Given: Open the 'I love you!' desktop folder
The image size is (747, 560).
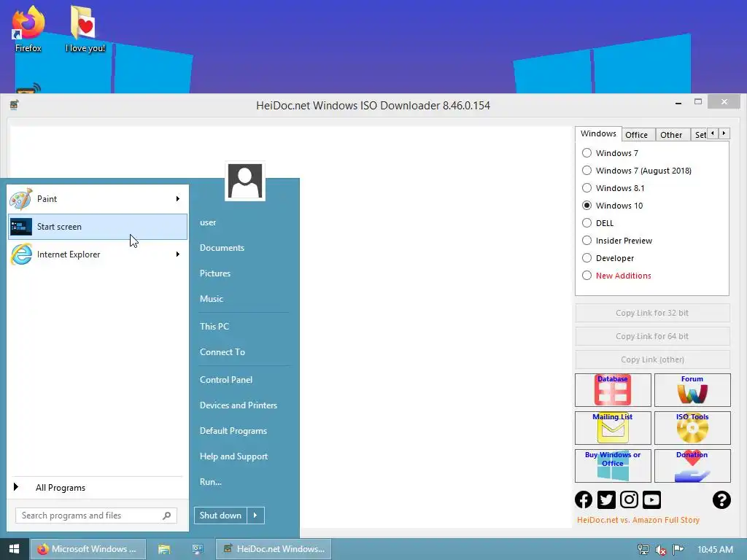Looking at the screenshot, I should tap(85, 28).
